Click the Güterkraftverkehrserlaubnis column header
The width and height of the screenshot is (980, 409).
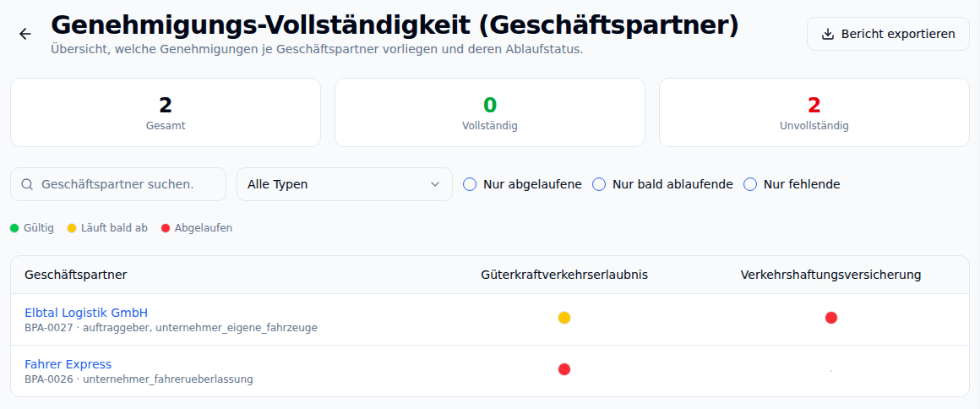point(564,275)
